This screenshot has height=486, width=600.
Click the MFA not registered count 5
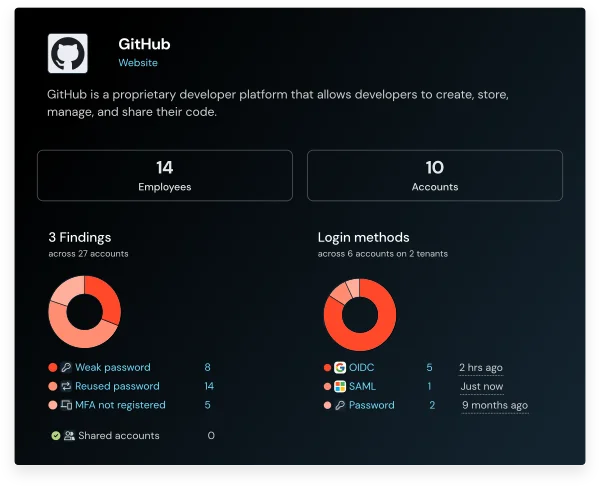(x=207, y=405)
